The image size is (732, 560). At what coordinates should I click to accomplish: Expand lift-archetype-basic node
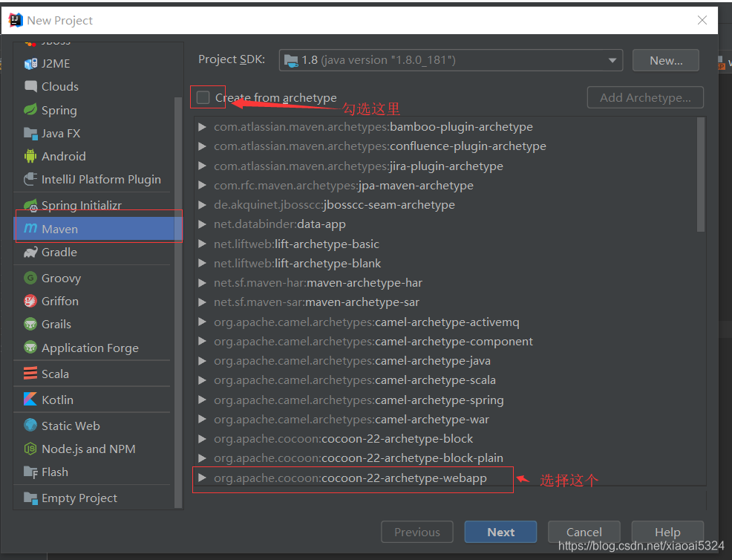point(202,244)
